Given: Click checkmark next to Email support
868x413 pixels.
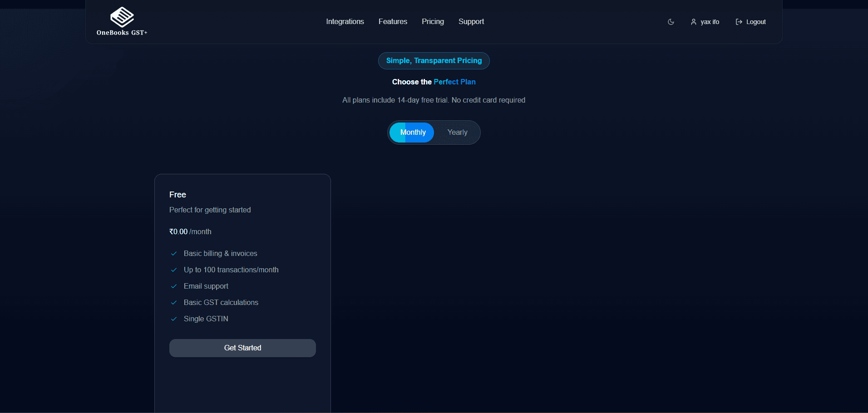Looking at the screenshot, I should (173, 286).
